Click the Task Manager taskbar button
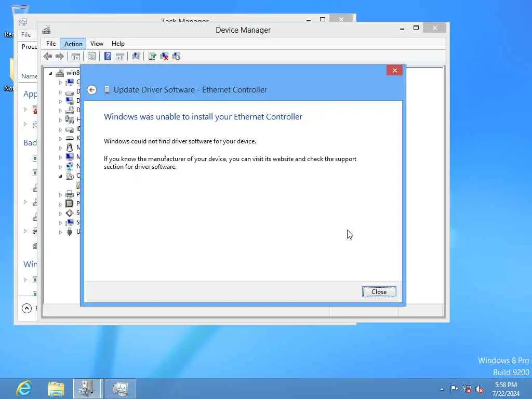532x399 pixels. 120,389
